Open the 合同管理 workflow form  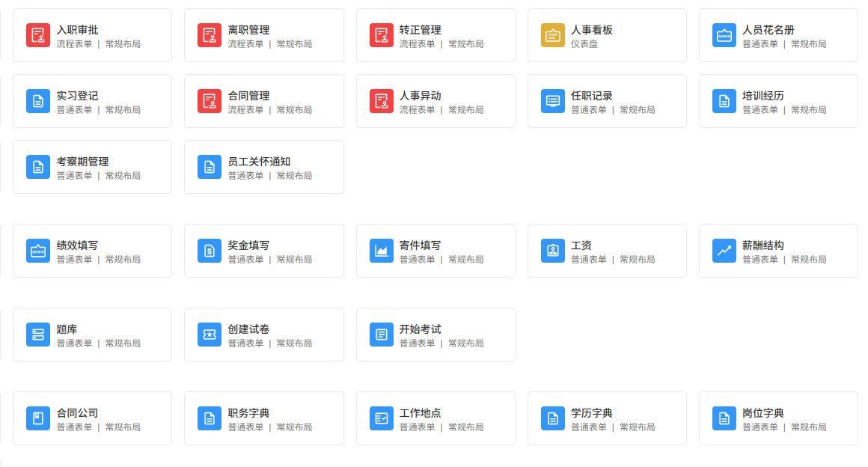tap(263, 101)
